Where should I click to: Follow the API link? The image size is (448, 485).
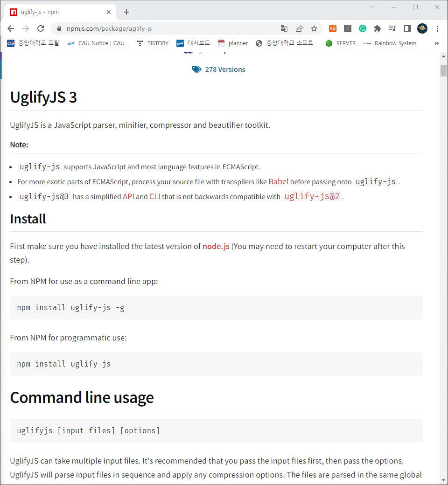click(x=128, y=196)
